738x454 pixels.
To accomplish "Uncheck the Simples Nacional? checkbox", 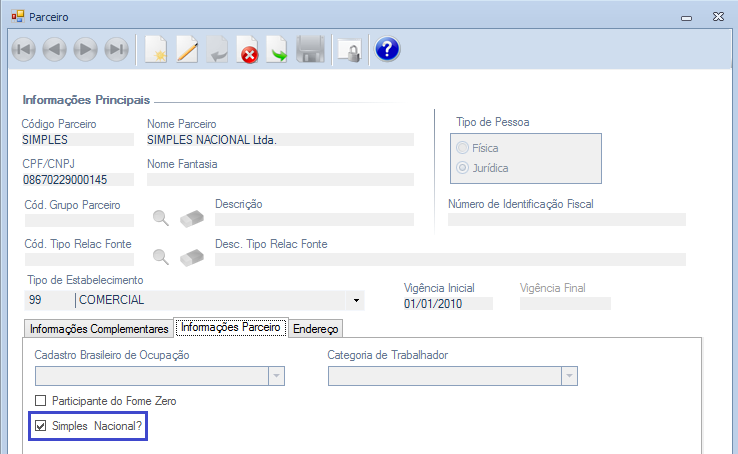I will [x=40, y=426].
